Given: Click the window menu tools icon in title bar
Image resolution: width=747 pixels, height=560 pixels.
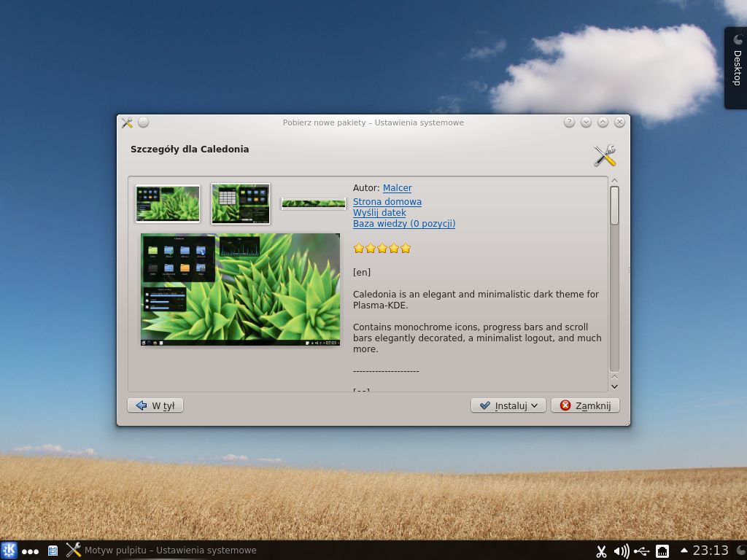Looking at the screenshot, I should coord(127,122).
